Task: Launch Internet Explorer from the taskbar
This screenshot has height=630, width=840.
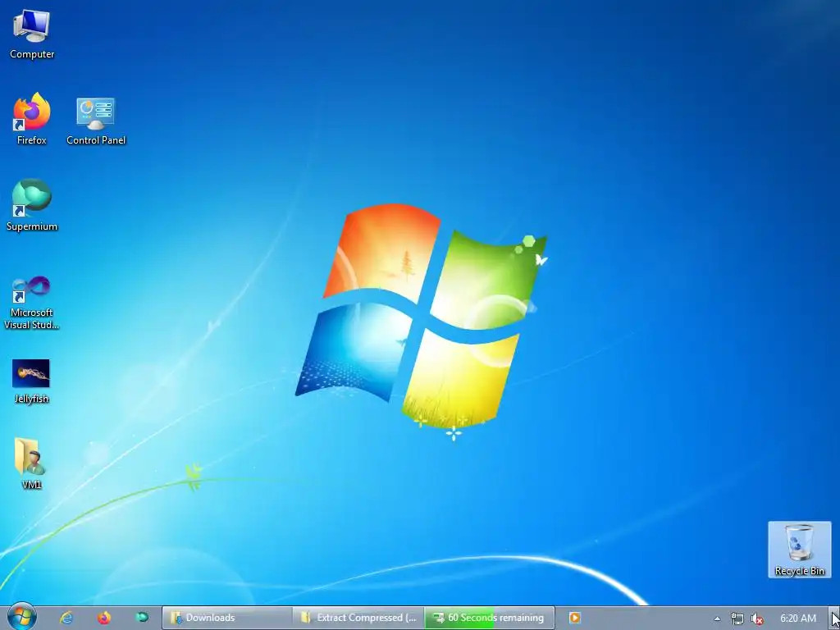Action: click(66, 618)
